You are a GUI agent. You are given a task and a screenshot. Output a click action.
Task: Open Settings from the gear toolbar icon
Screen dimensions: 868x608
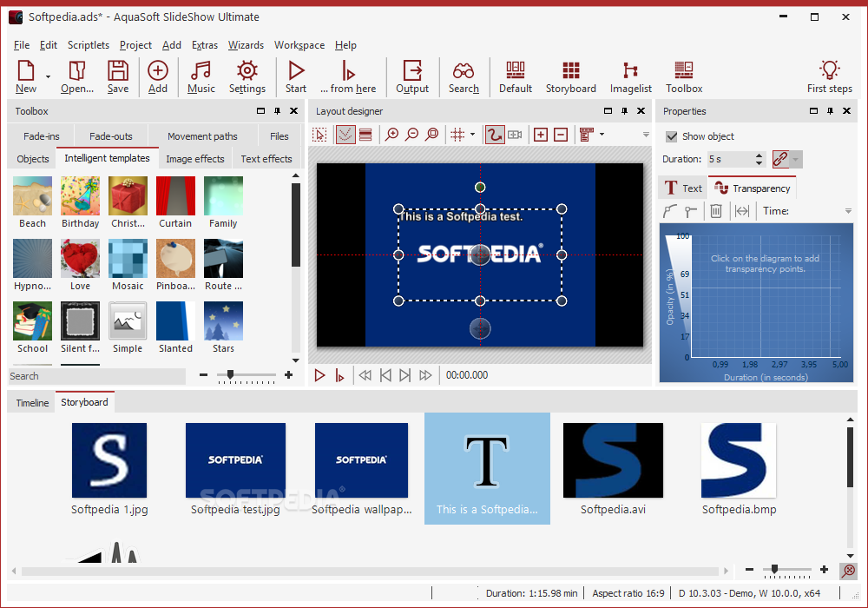[247, 71]
